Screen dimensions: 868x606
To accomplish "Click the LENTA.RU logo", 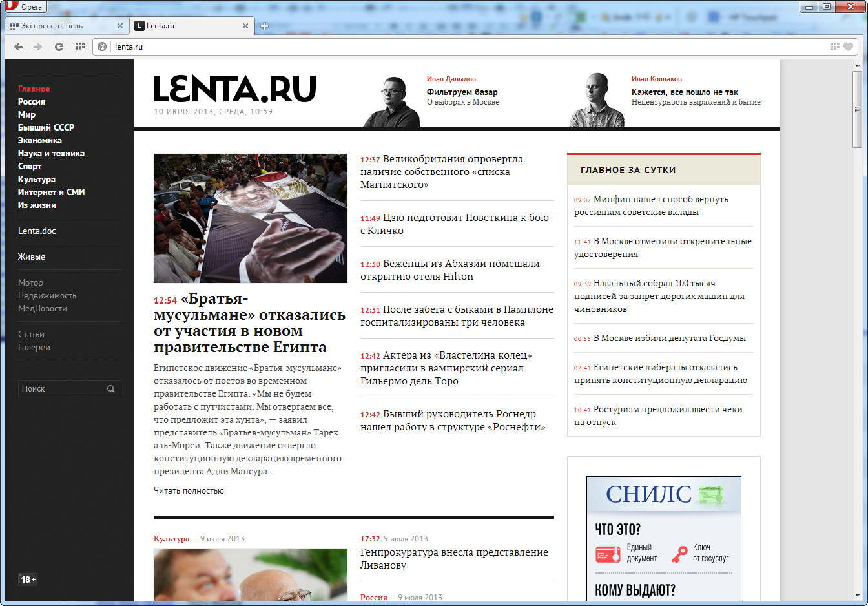I will [234, 89].
